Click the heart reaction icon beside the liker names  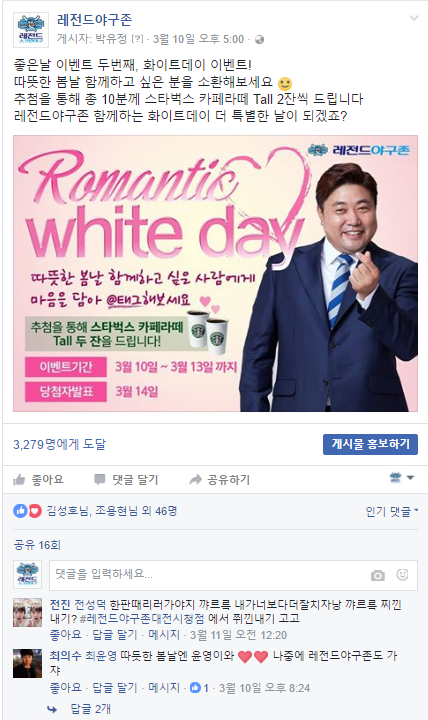pos(35,511)
